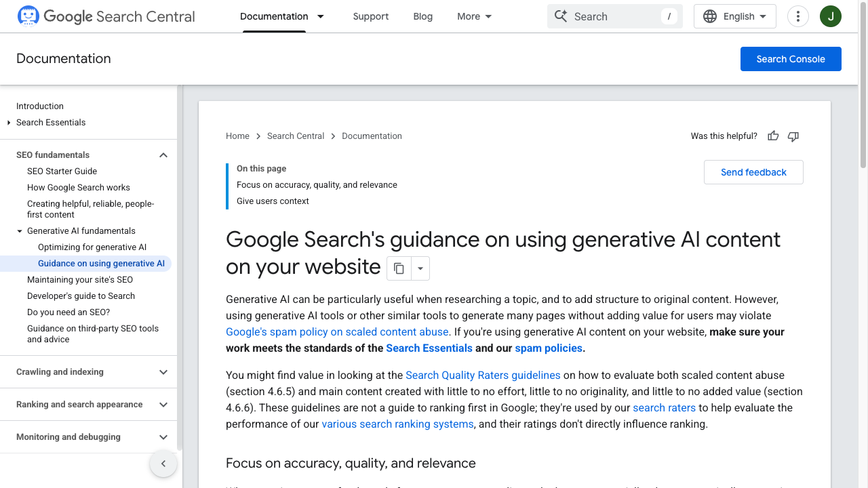Click the thumbs up helpful icon

773,136
